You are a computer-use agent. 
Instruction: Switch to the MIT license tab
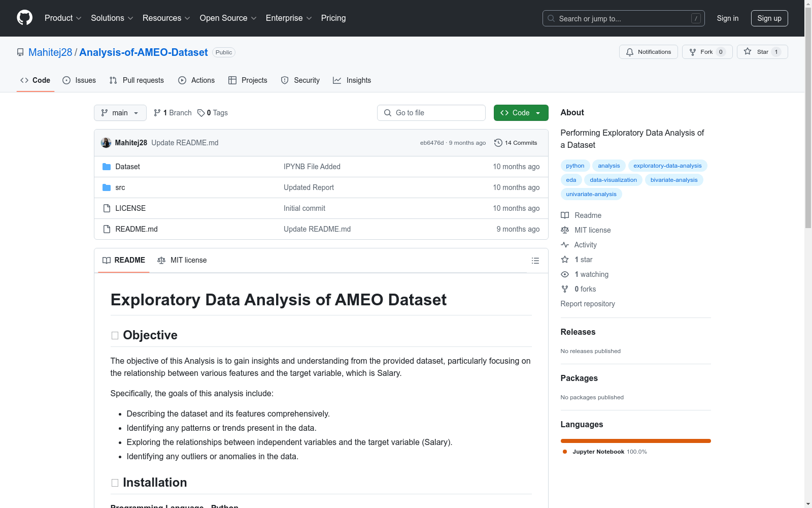pos(182,260)
